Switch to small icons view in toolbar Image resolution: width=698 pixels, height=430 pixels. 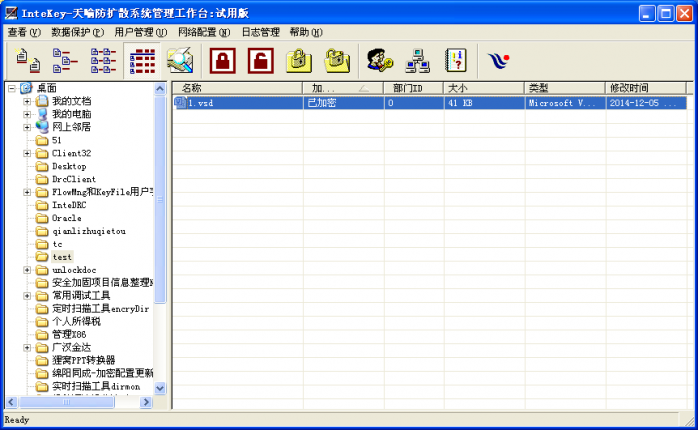click(65, 61)
